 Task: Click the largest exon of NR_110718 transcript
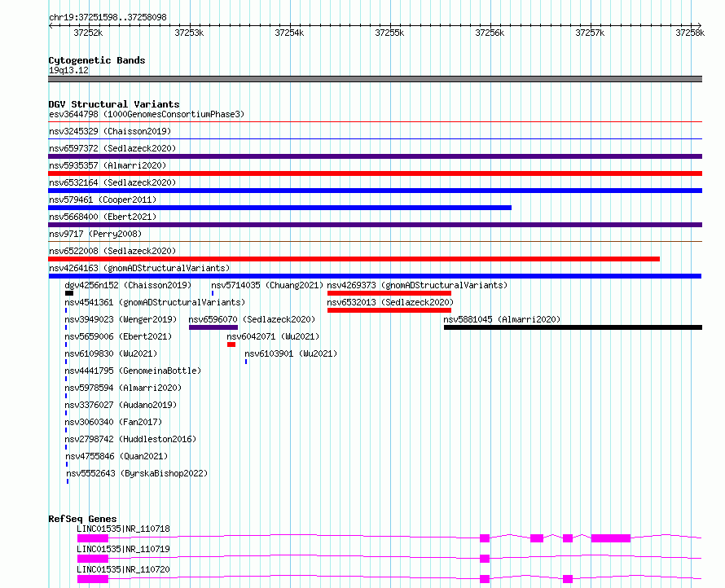point(611,538)
